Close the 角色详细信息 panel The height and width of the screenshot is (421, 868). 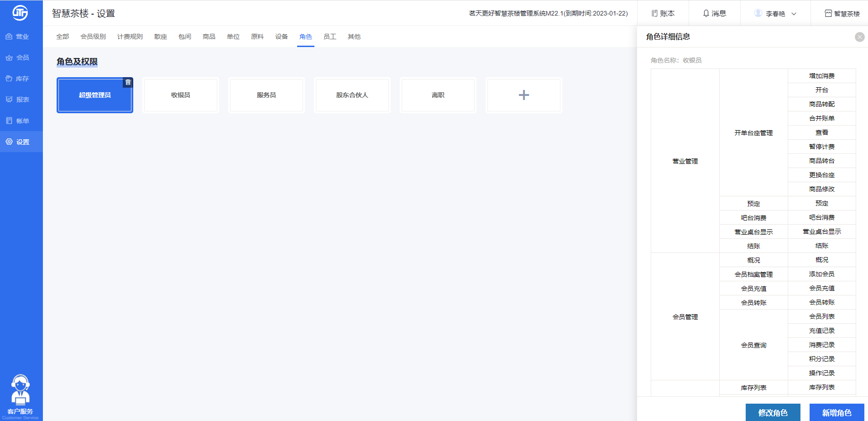tap(859, 37)
